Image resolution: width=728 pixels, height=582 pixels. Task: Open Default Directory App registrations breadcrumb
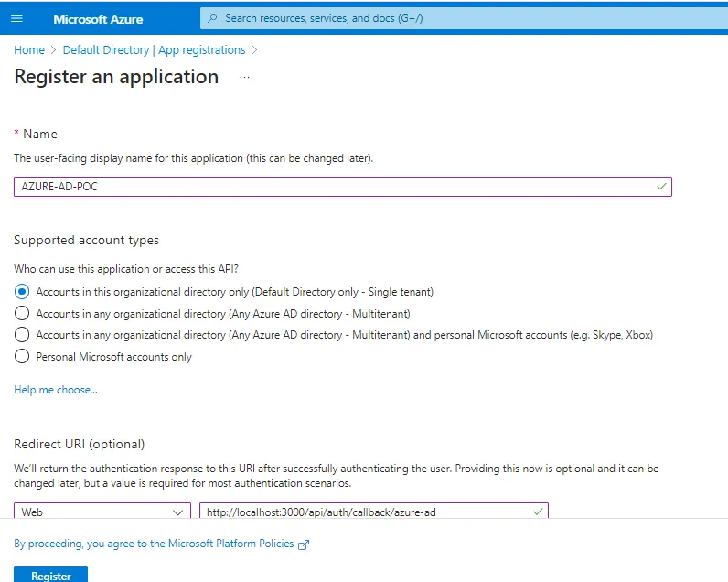pyautogui.click(x=155, y=49)
